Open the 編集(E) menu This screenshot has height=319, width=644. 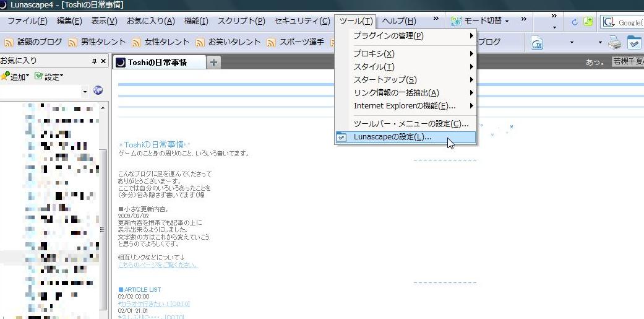click(x=69, y=21)
